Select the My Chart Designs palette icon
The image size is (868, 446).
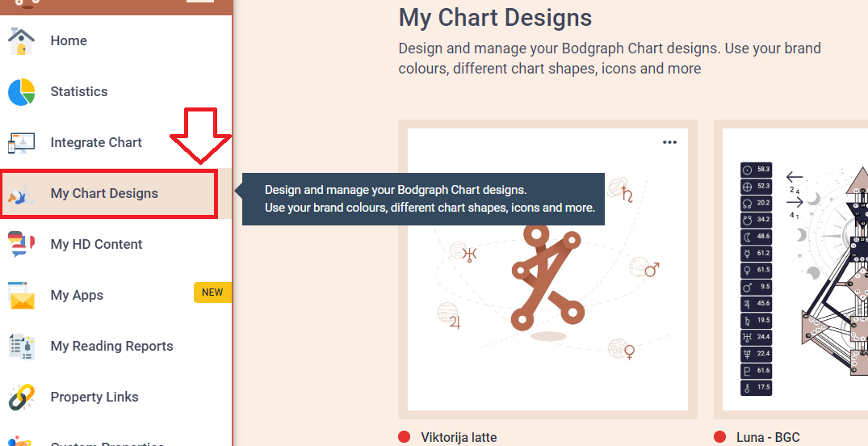(21, 194)
